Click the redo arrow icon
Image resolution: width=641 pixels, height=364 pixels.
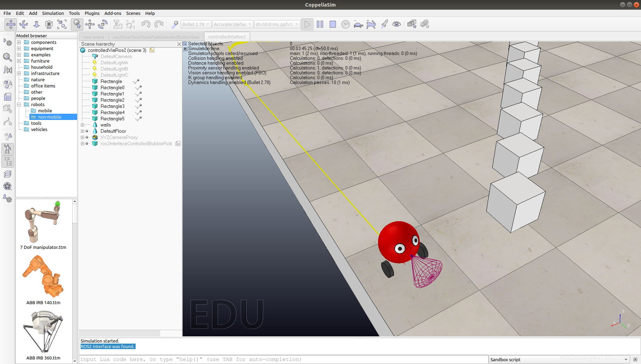point(159,24)
